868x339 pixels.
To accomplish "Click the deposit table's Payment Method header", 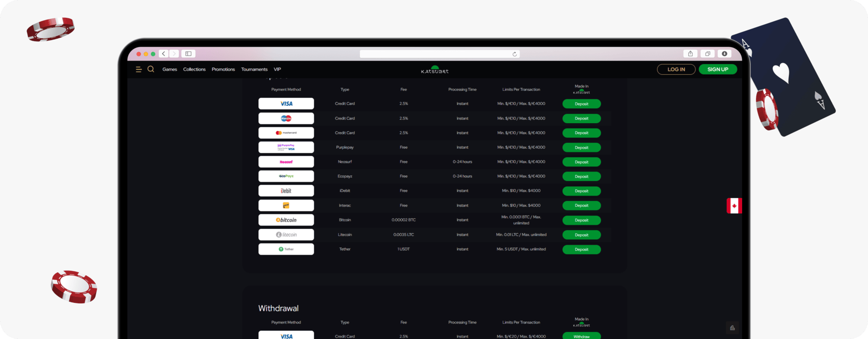I will [x=286, y=89].
